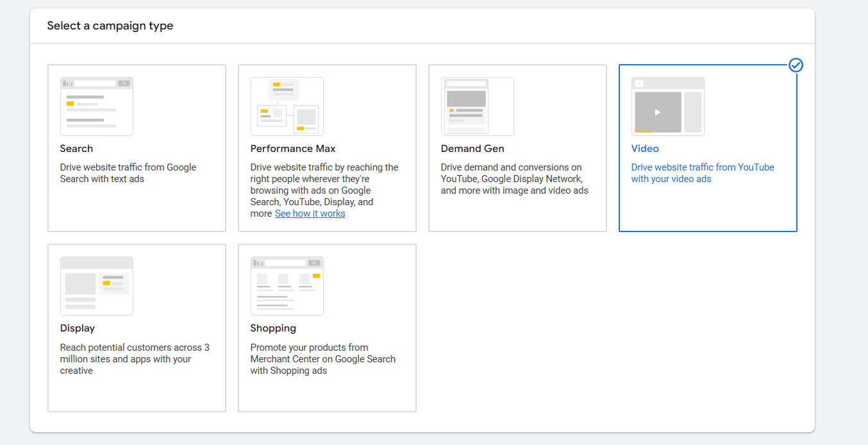Click the Shopping campaign illustration icon
Screen dimensions: 868x445
287,286
